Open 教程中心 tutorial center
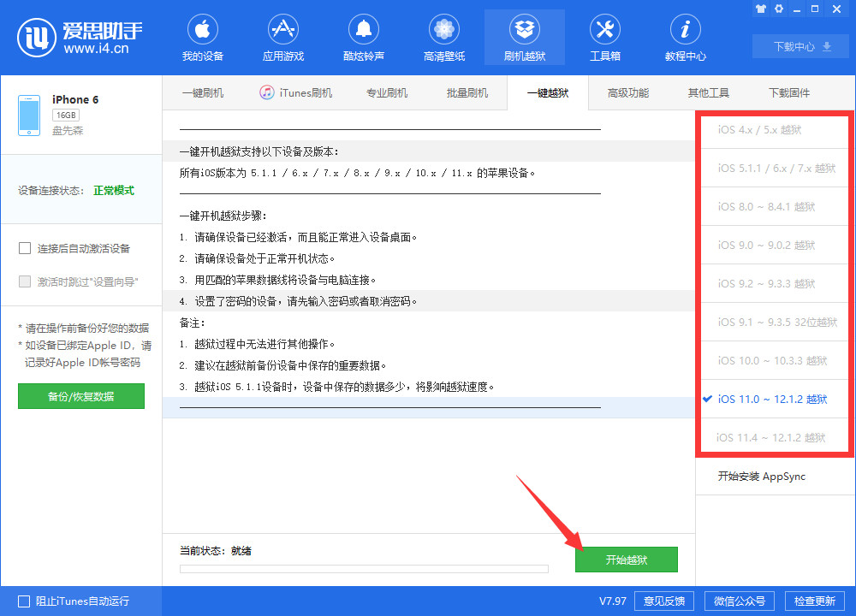The width and height of the screenshot is (856, 616). pos(685,38)
